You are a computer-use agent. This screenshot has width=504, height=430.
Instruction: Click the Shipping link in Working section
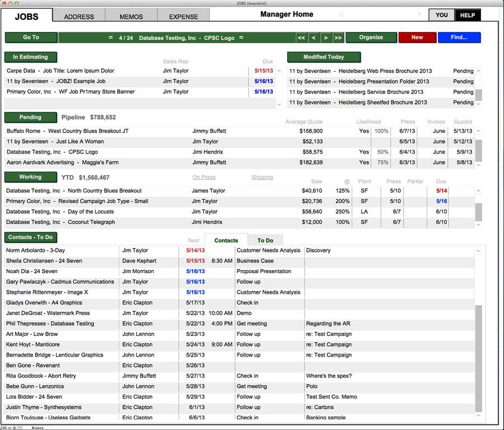(262, 177)
